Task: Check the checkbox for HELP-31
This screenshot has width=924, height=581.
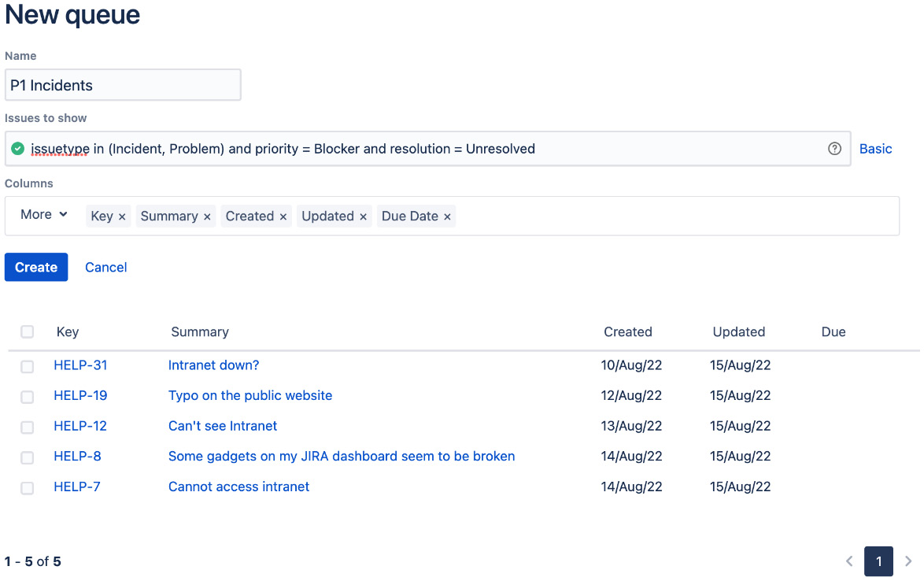Action: pos(27,366)
